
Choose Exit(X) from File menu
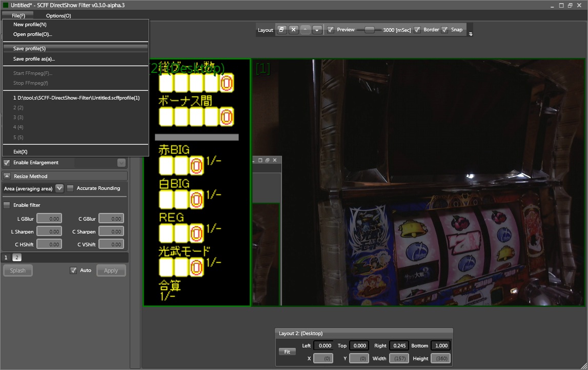pyautogui.click(x=75, y=151)
